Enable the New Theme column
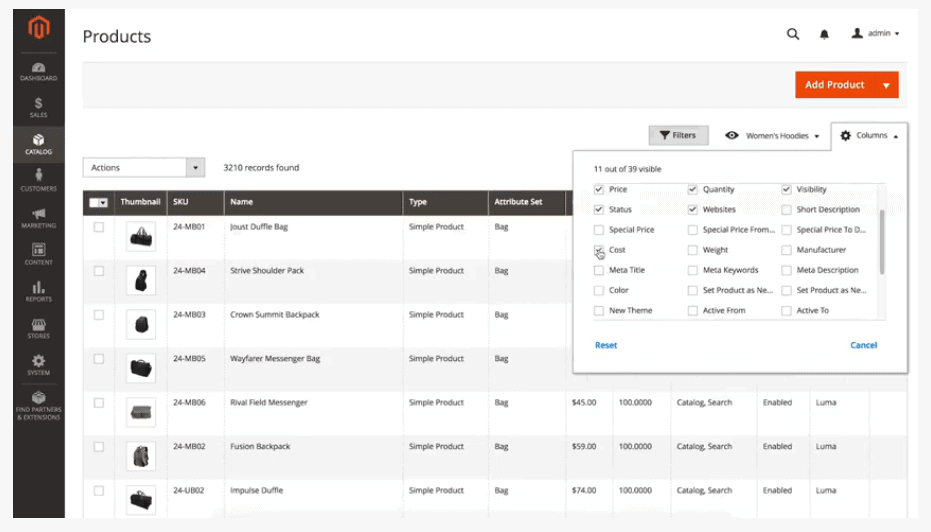Viewport: 931px width, 532px height. (x=598, y=311)
